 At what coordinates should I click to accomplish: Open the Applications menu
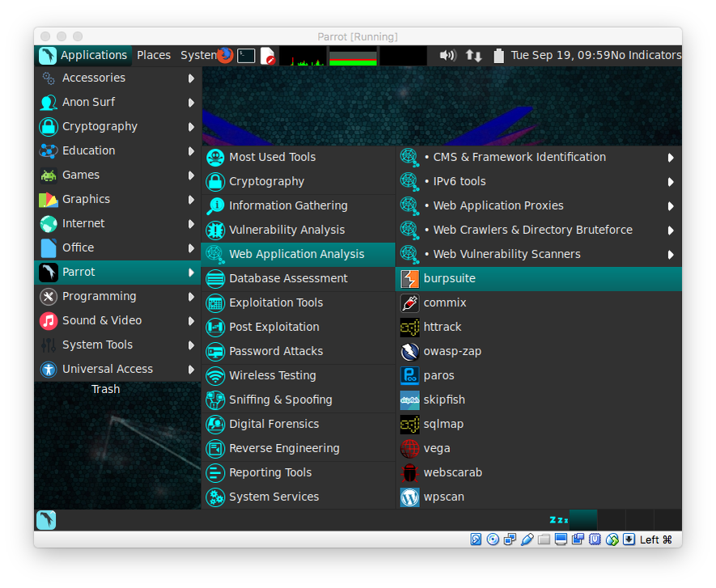tap(83, 55)
